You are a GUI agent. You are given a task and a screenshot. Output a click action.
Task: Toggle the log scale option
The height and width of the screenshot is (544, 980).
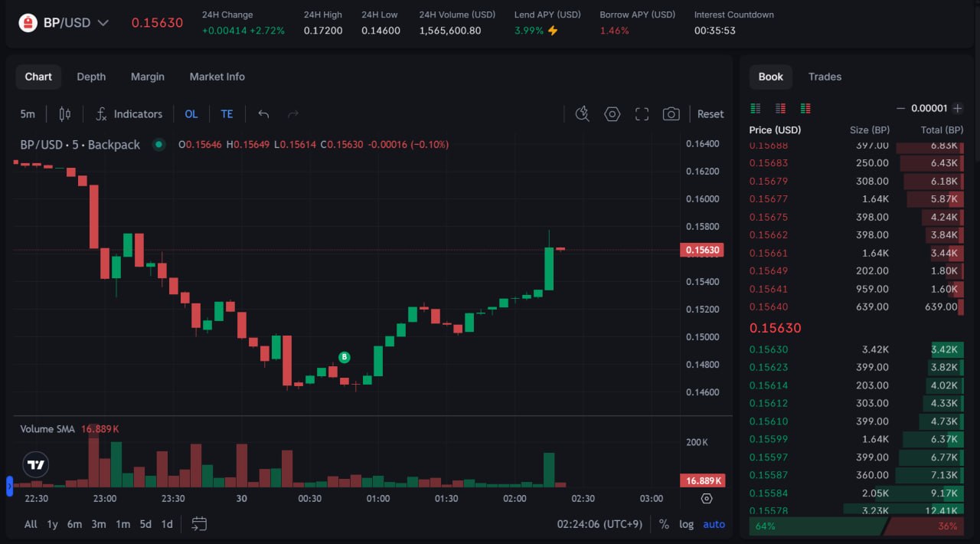coord(686,524)
